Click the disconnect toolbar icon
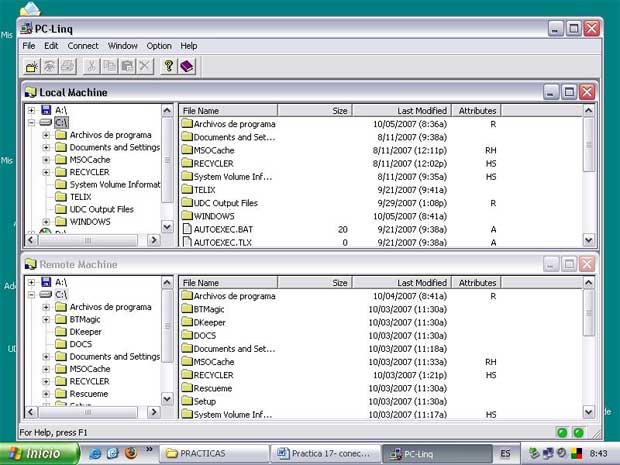The image size is (620, 465). tap(50, 66)
